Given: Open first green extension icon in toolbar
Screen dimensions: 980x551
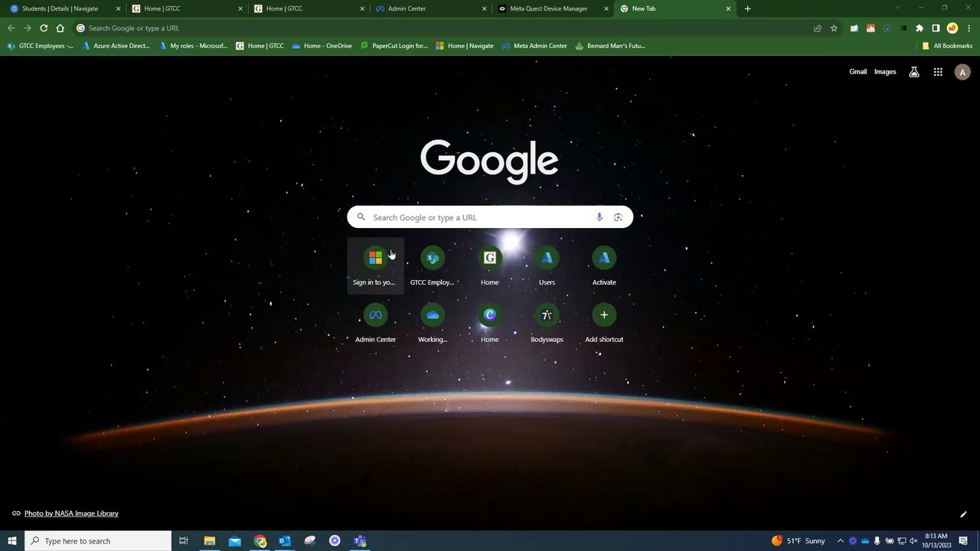Looking at the screenshot, I should [854, 28].
